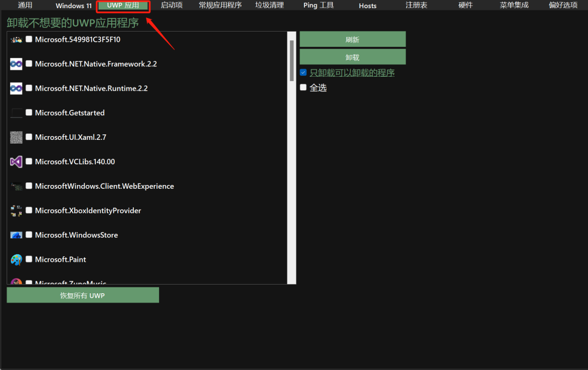Switch to the 常规应用程序 tab
The width and height of the screenshot is (588, 370).
pos(220,5)
